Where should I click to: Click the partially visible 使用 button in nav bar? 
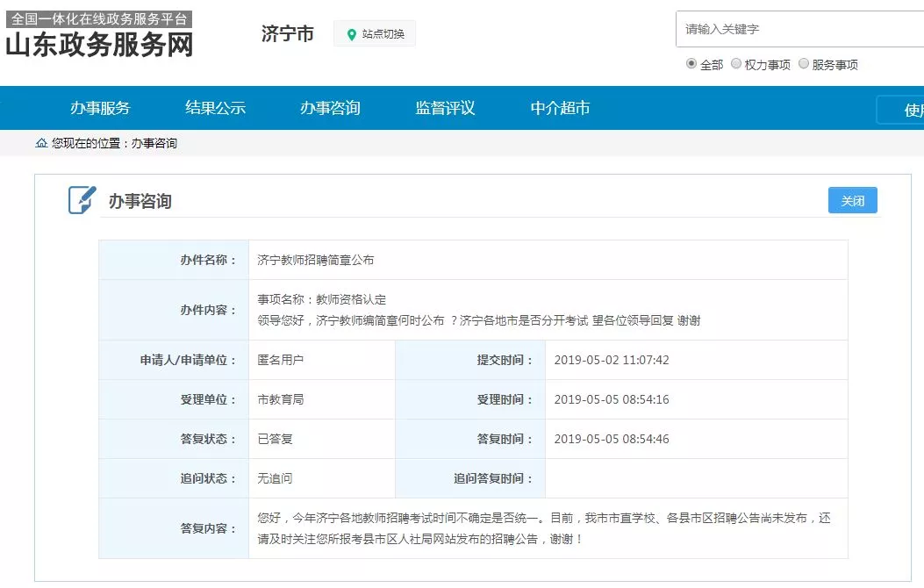coord(901,110)
